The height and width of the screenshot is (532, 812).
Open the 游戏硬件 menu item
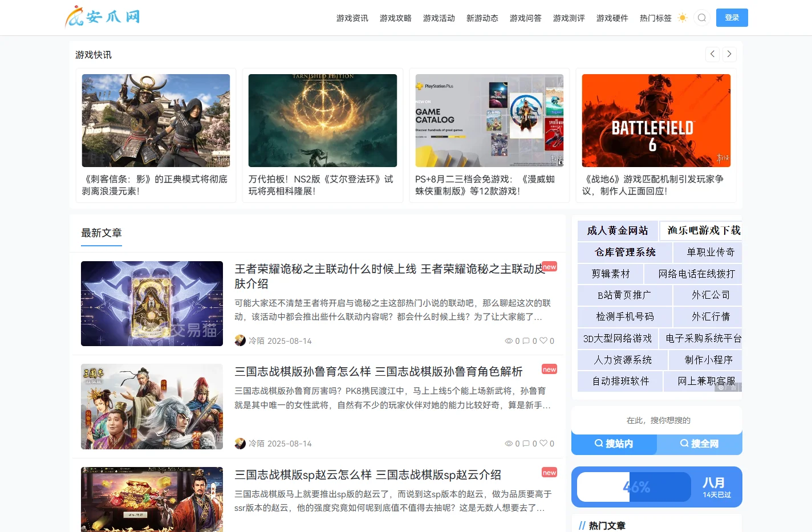(612, 18)
